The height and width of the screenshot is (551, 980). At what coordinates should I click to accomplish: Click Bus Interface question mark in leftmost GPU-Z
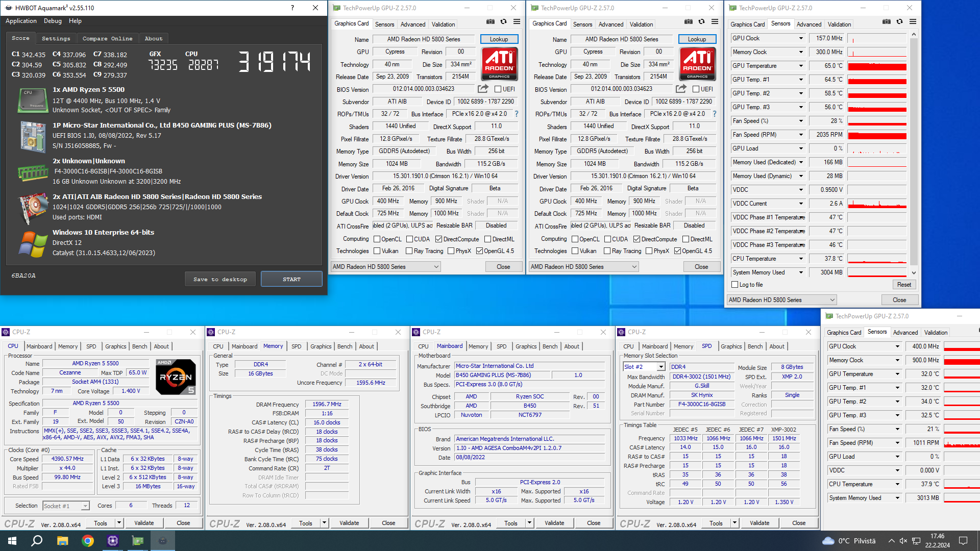click(x=516, y=114)
